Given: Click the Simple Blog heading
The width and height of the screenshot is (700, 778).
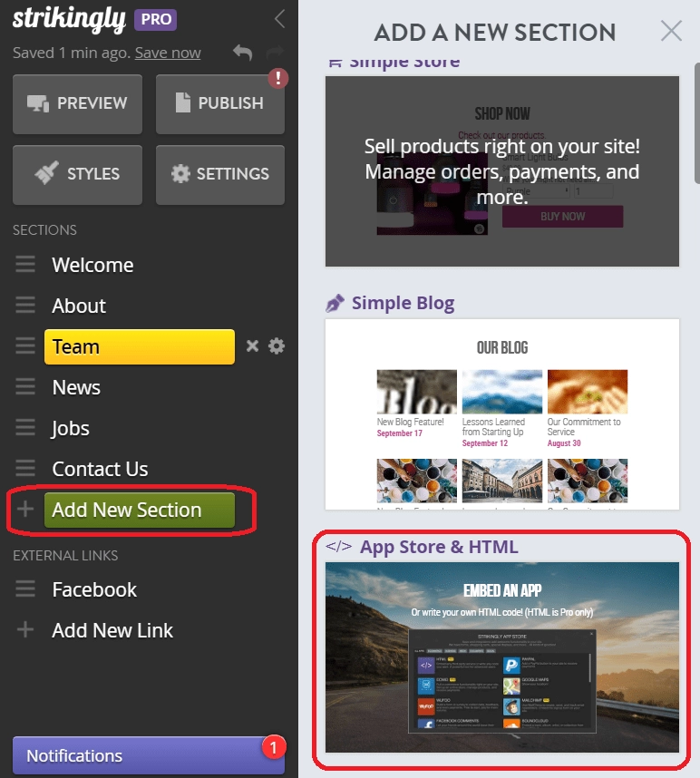Looking at the screenshot, I should [x=403, y=303].
